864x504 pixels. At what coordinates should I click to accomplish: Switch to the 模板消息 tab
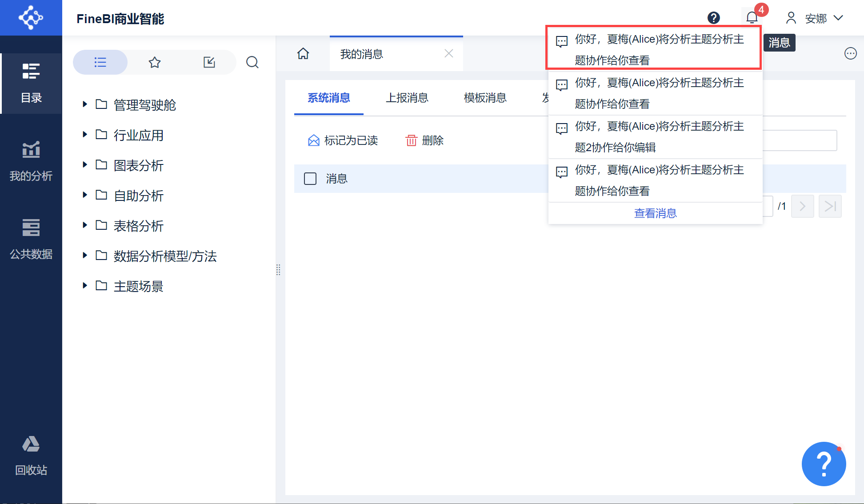click(x=485, y=98)
